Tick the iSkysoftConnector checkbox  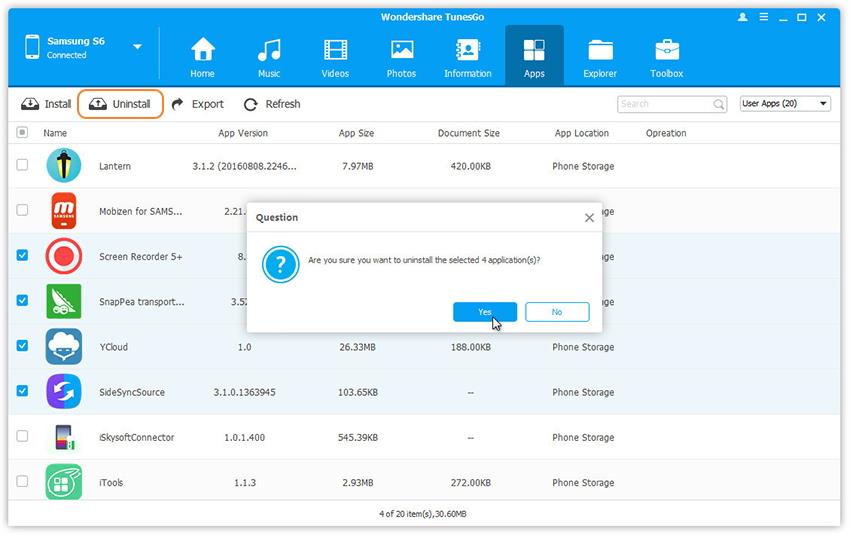(x=22, y=436)
